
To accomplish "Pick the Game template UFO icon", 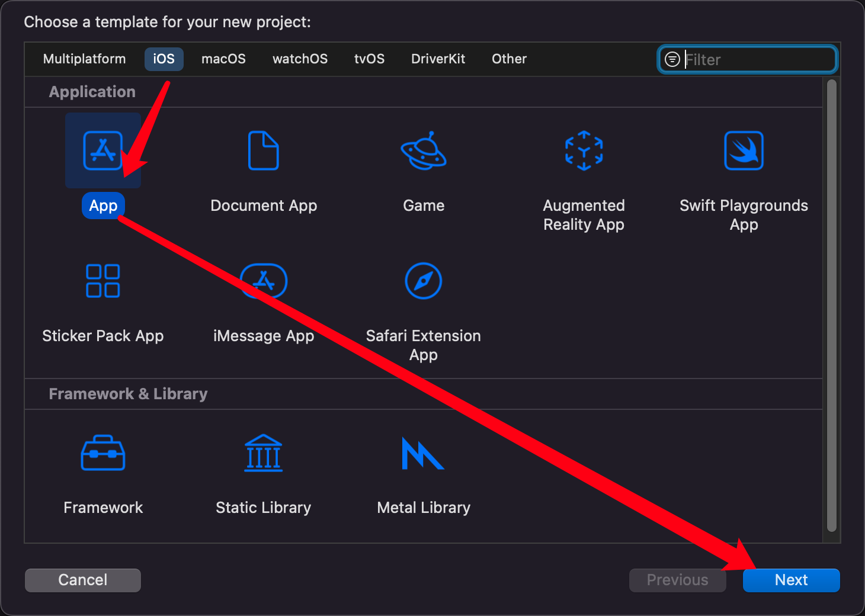I will 424,150.
